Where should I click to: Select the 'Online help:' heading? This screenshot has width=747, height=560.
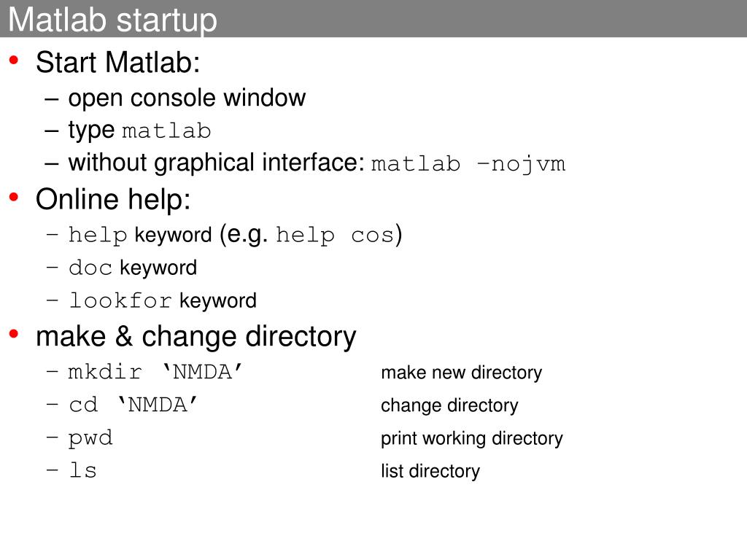[x=113, y=199]
